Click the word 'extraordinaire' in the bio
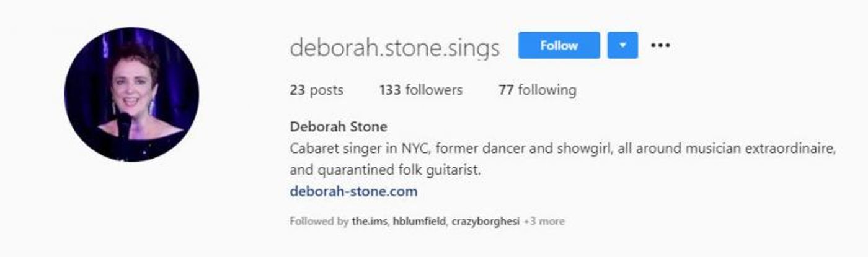 pos(790,149)
